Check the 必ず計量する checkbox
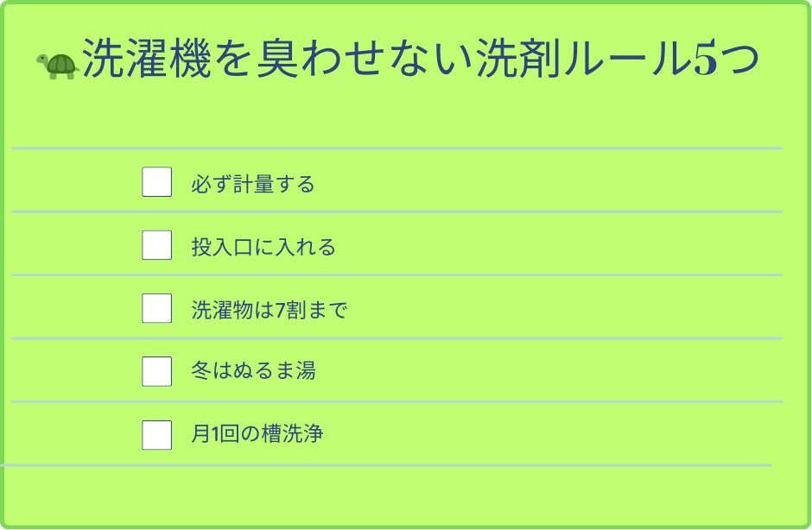This screenshot has height=530, width=812. tap(156, 182)
